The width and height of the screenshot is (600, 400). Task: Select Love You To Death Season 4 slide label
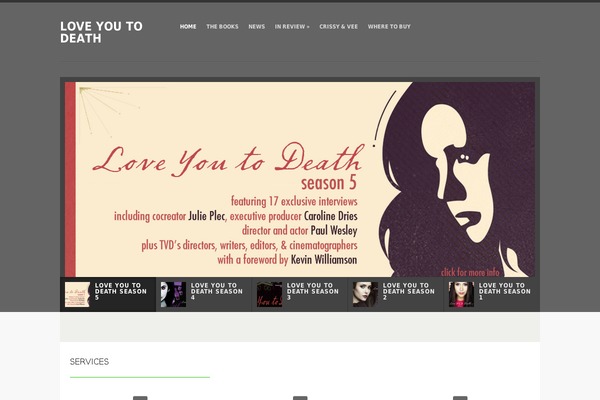(x=217, y=291)
